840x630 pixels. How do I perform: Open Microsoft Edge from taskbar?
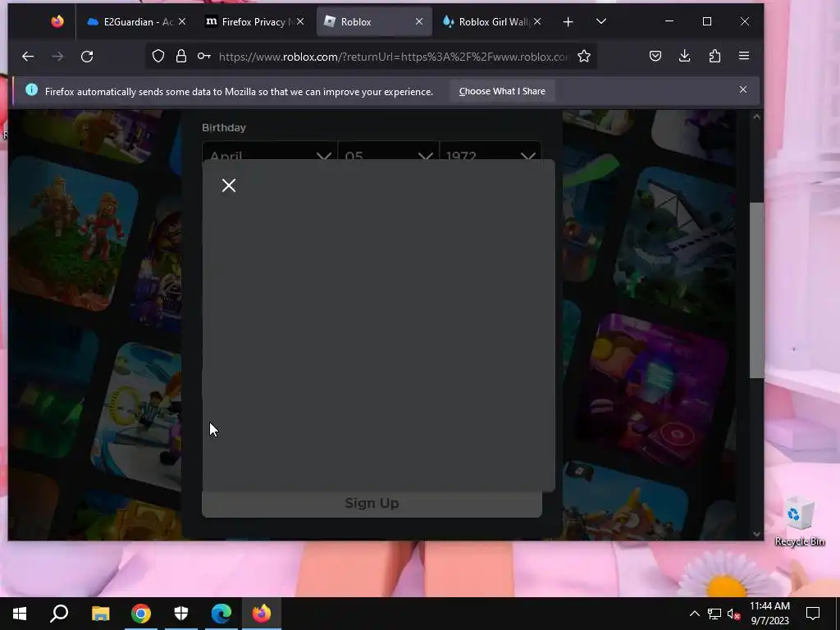click(221, 614)
